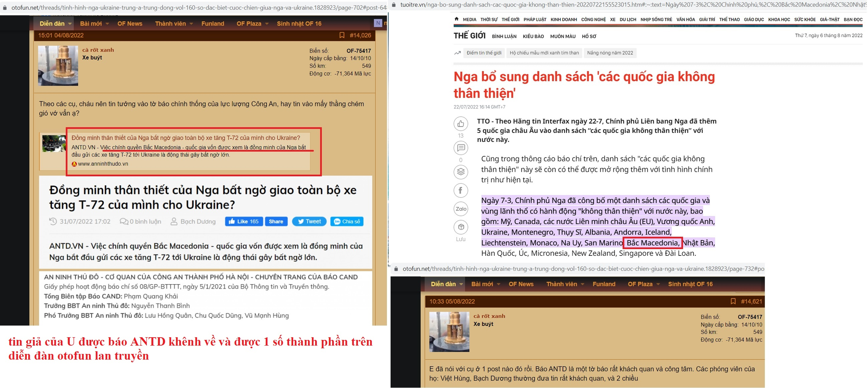
Task: Click the anninhthudo.vn favicon in link preview
Action: 74,164
